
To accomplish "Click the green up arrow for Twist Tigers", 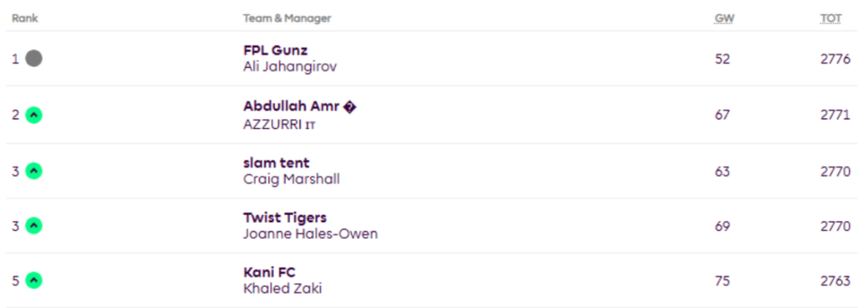I will pyautogui.click(x=34, y=226).
